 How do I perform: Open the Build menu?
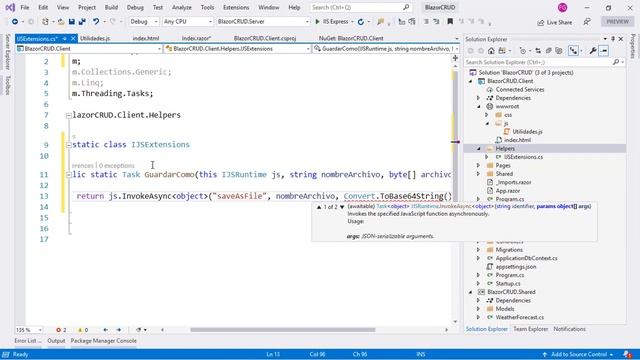111,7
